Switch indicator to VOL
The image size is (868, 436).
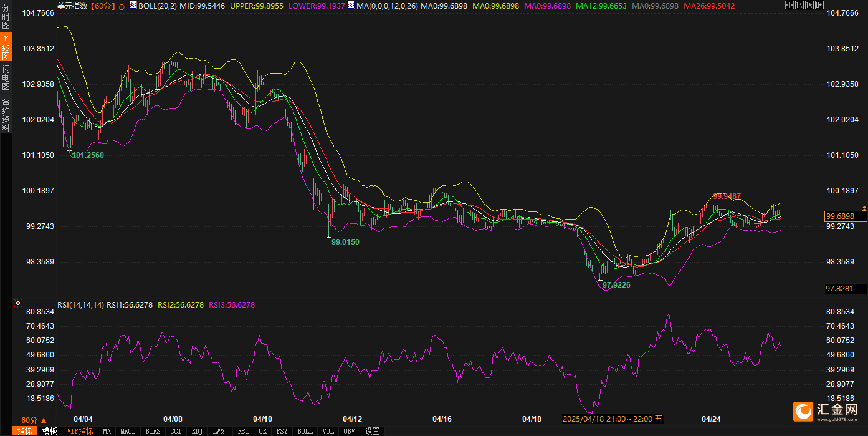click(x=328, y=431)
